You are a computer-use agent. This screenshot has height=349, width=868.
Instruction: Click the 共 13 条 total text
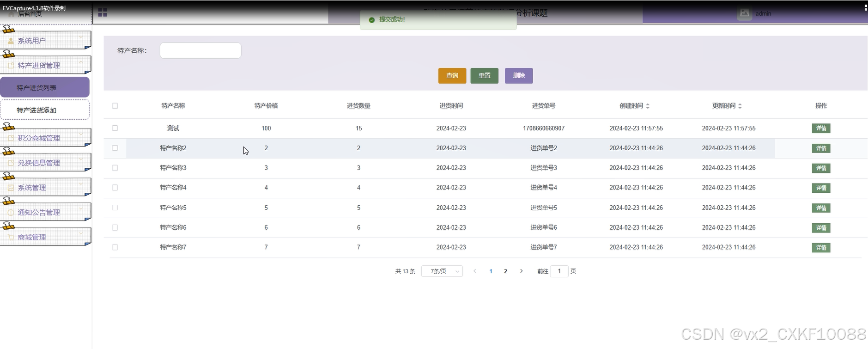405,271
